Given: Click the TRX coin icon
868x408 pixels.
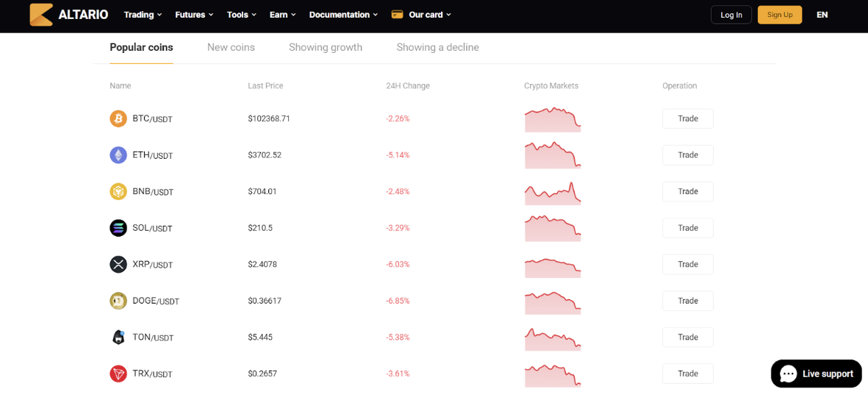Looking at the screenshot, I should point(118,374).
